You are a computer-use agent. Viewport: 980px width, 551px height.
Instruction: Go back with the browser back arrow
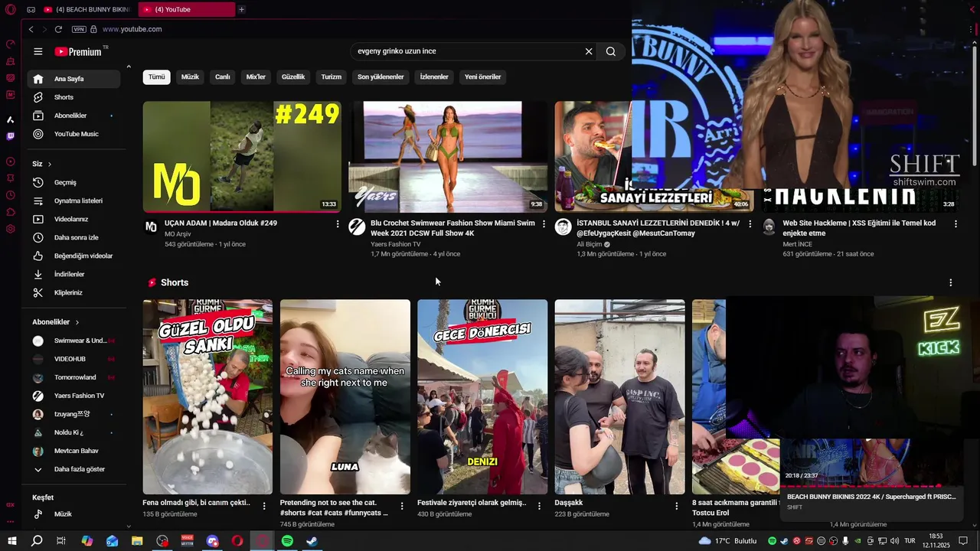(31, 29)
